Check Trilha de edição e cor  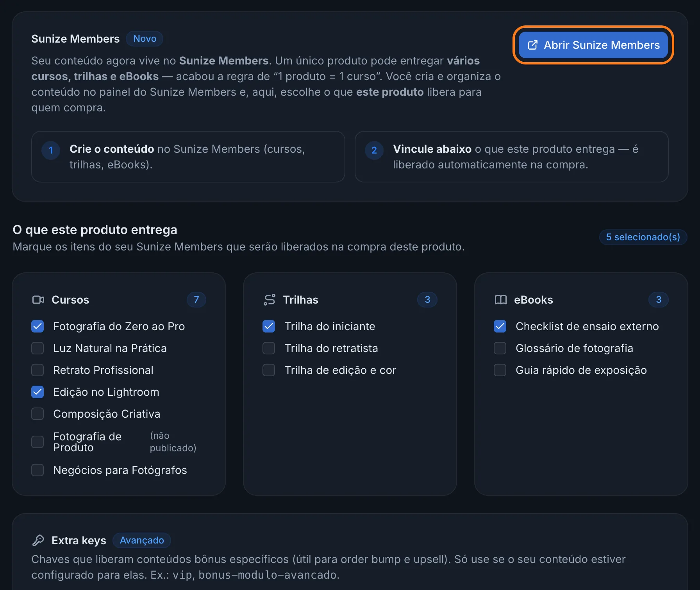269,370
